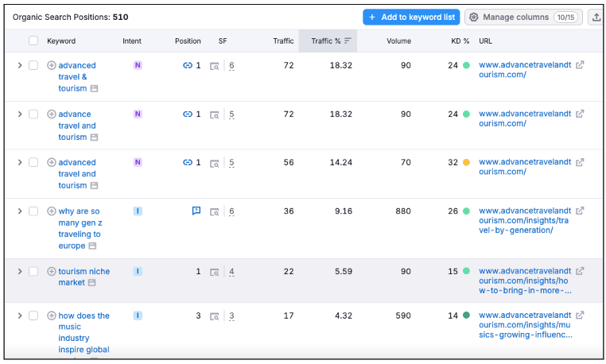Sort by the Traffic % column header

point(326,41)
